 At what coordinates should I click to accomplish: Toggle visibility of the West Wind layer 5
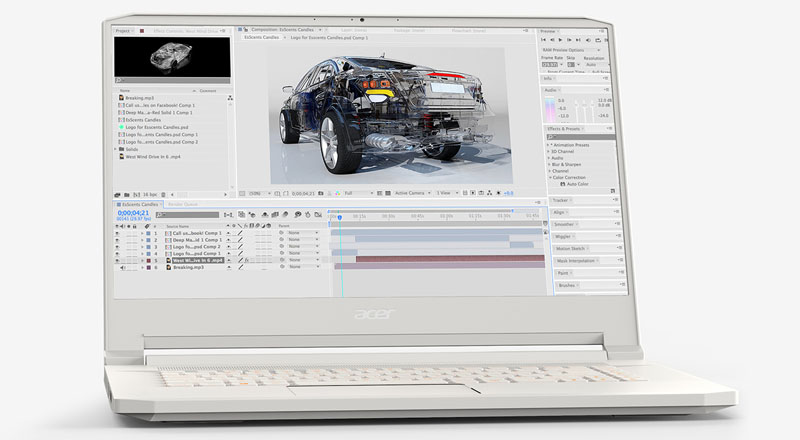(118, 260)
